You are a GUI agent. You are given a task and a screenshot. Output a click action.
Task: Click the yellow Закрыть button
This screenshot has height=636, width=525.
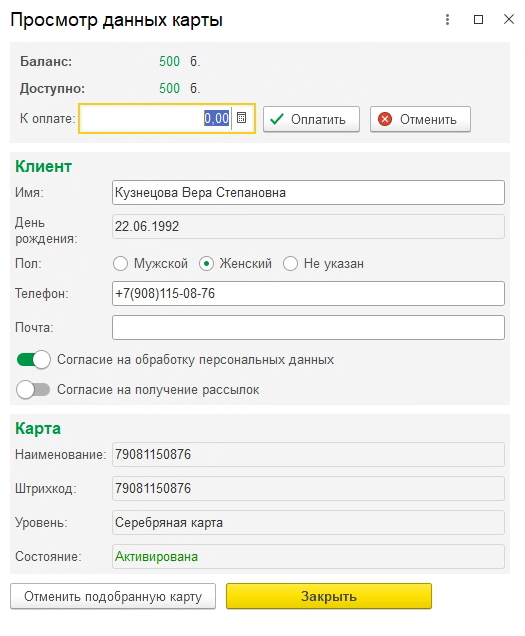pos(329,596)
